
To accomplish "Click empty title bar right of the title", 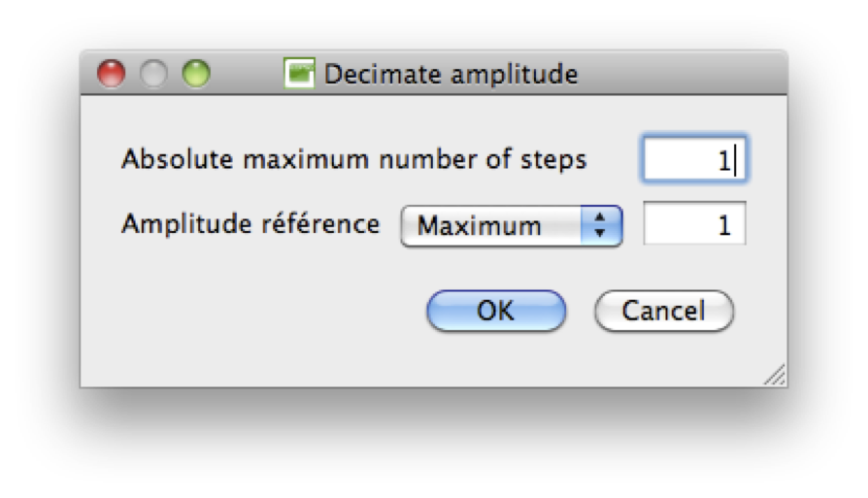I will 680,74.
